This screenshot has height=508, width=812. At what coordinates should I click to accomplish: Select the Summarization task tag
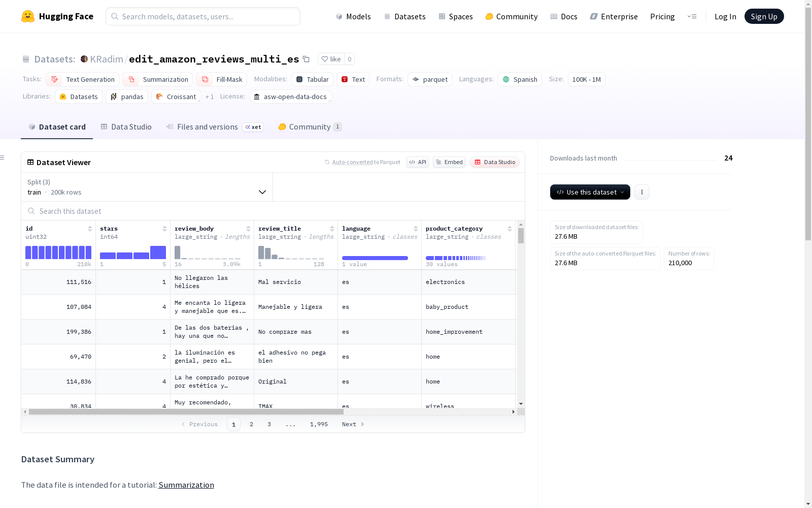coord(158,79)
